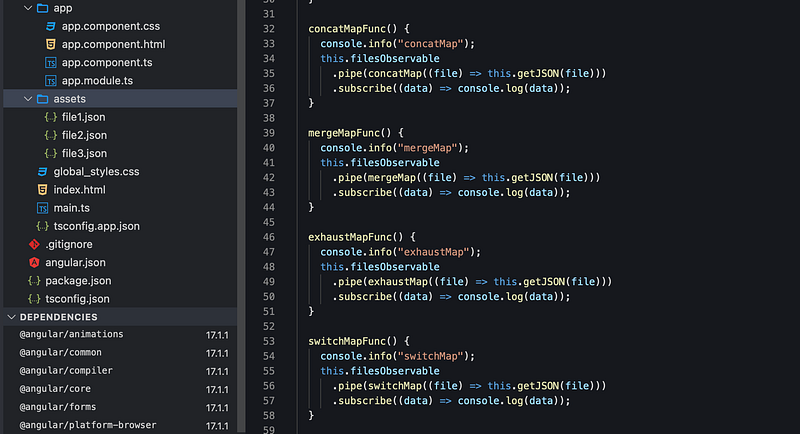
Task: Click version 17.1.1 of @angular/core
Action: click(x=217, y=390)
